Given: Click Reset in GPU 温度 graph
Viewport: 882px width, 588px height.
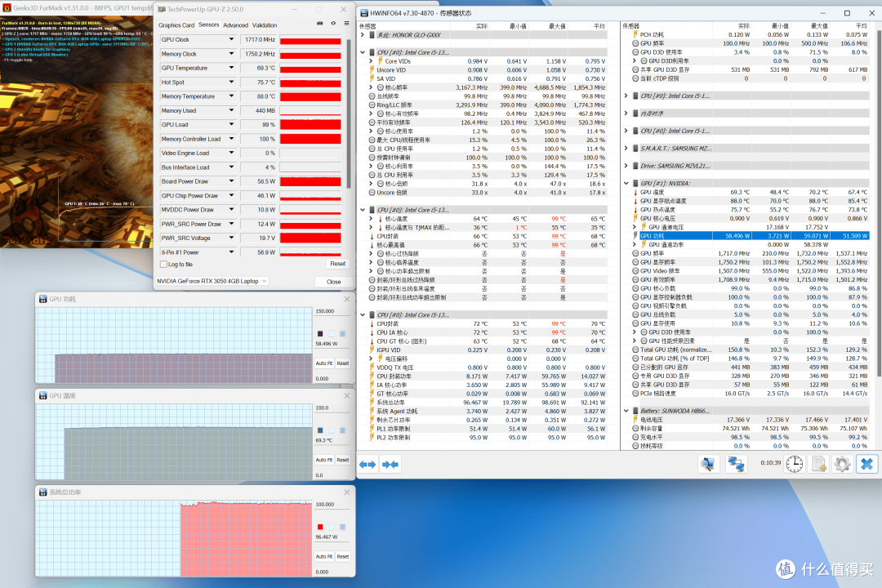Looking at the screenshot, I should pos(343,461).
